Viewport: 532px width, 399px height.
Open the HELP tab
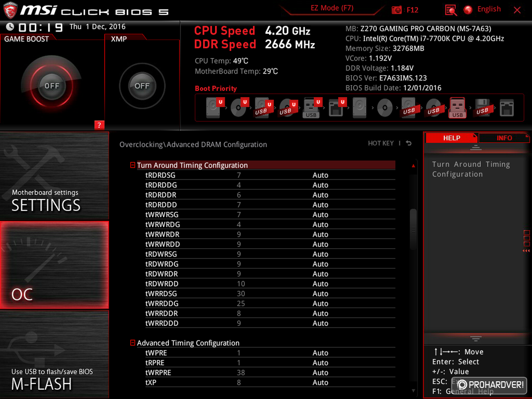[451, 138]
